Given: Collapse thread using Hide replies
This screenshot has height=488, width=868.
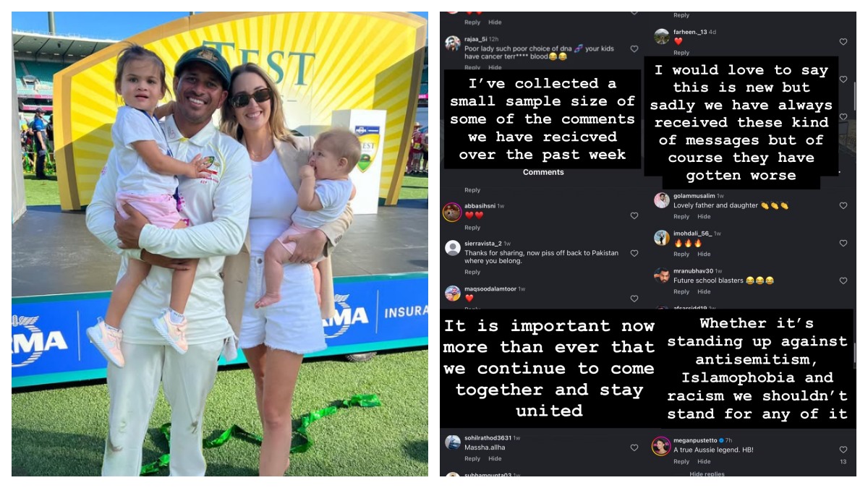Looking at the screenshot, I should coord(707,474).
